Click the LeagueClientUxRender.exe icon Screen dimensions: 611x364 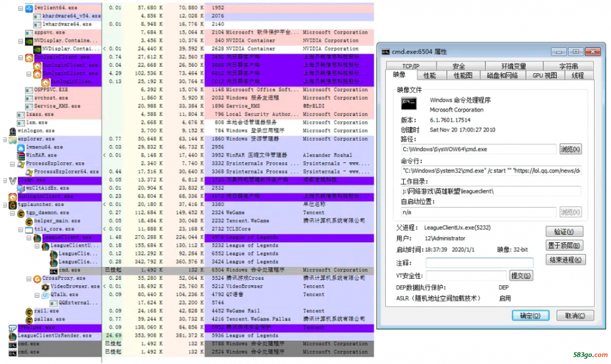point(13,336)
